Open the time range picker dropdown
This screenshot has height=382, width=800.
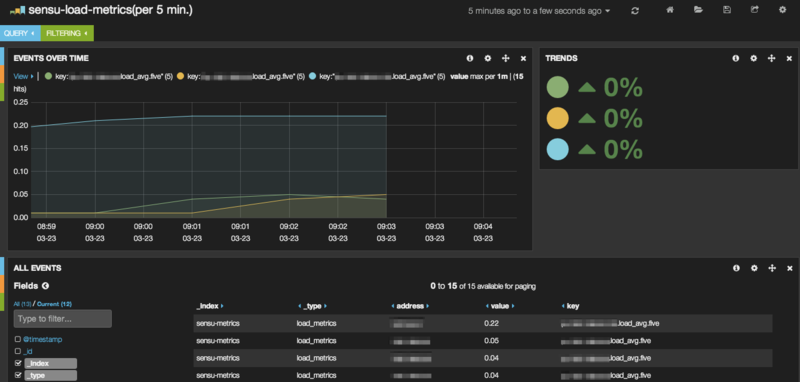[x=539, y=11]
